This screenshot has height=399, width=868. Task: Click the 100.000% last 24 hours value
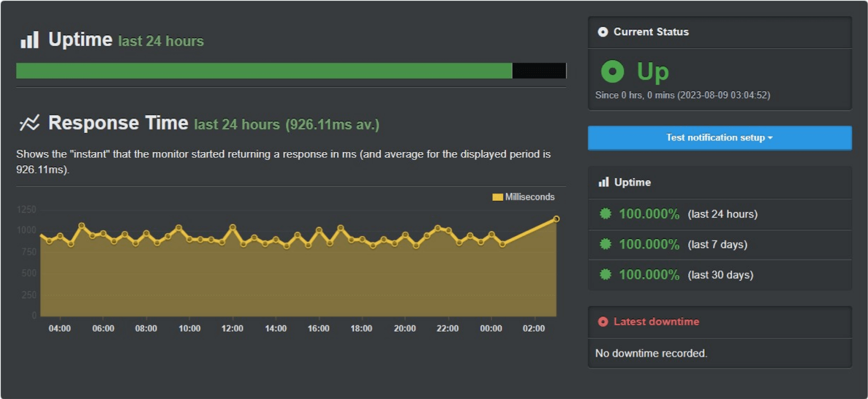(x=649, y=214)
